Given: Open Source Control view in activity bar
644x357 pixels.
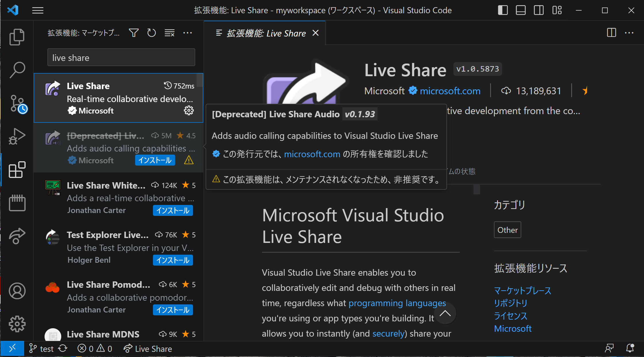Looking at the screenshot, I should [x=18, y=103].
